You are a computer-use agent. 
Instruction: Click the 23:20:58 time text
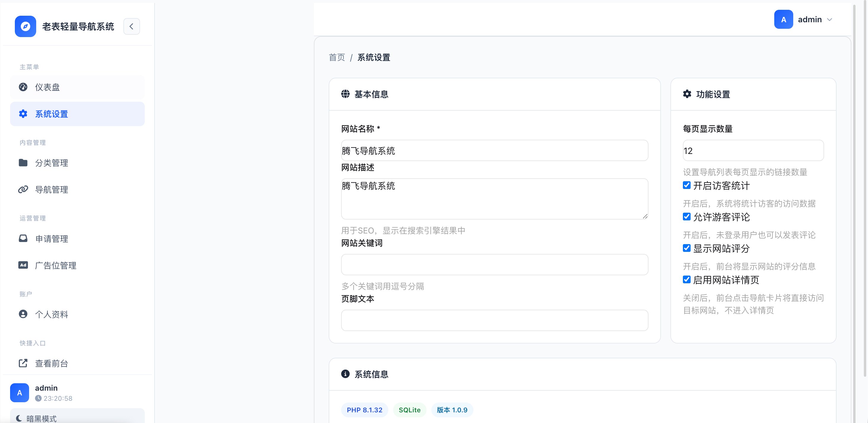(x=58, y=398)
